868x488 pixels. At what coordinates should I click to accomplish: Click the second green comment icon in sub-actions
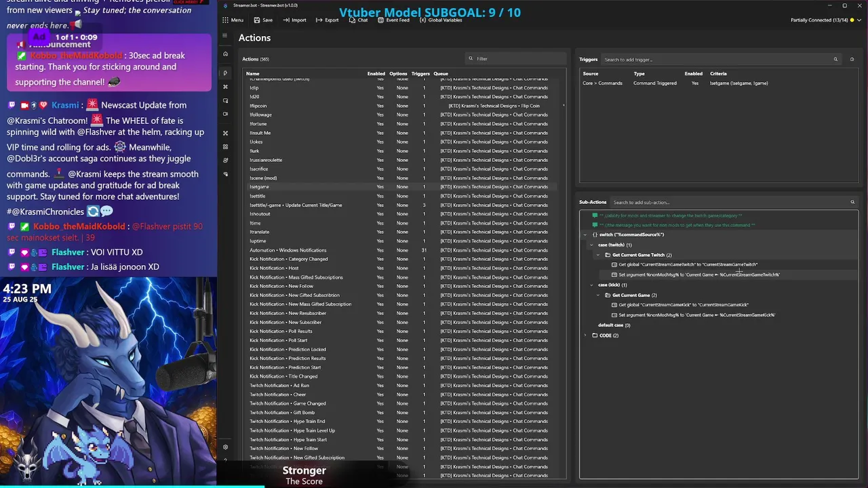pyautogui.click(x=595, y=225)
